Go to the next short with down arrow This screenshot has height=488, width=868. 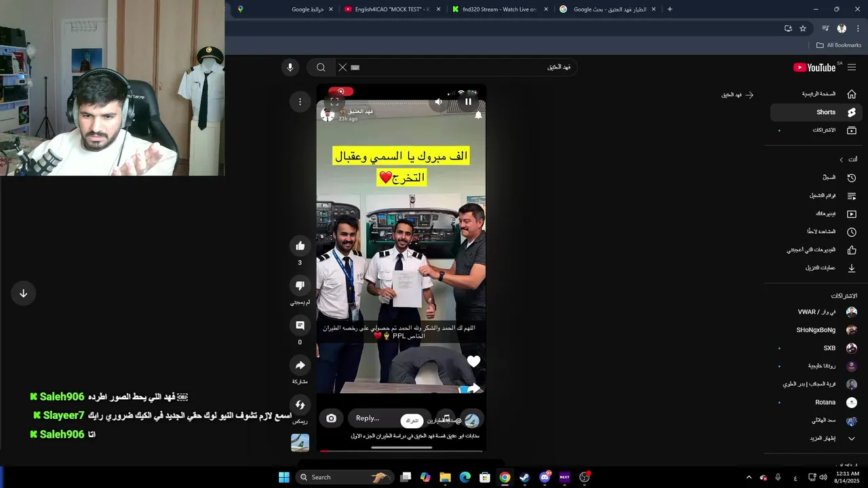point(23,293)
